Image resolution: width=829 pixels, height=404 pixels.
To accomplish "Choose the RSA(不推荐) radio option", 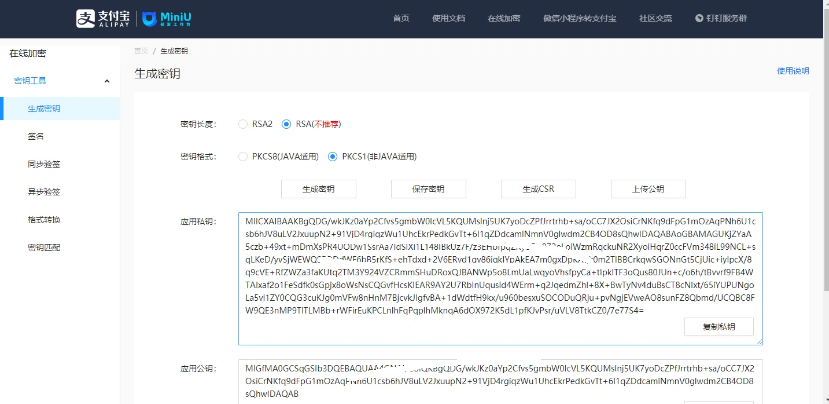I will [287, 124].
